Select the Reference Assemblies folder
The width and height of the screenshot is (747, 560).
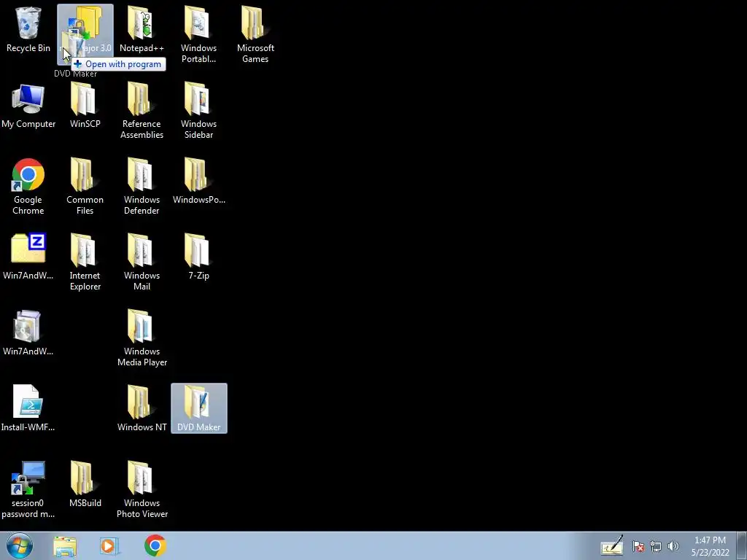tap(142, 111)
